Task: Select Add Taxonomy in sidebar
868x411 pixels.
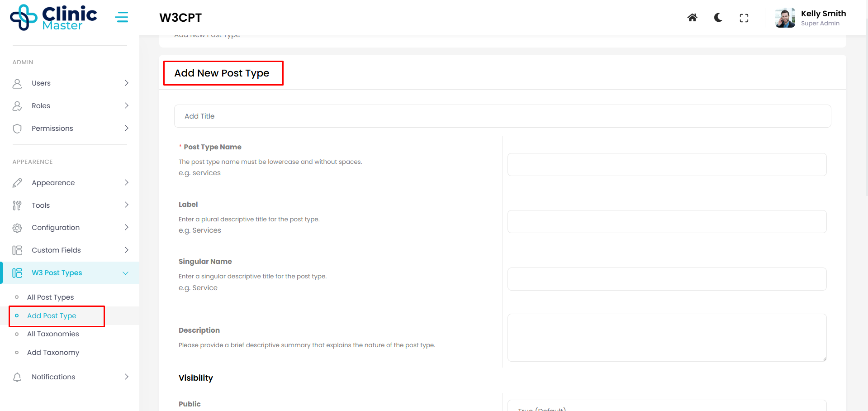Action: point(53,353)
